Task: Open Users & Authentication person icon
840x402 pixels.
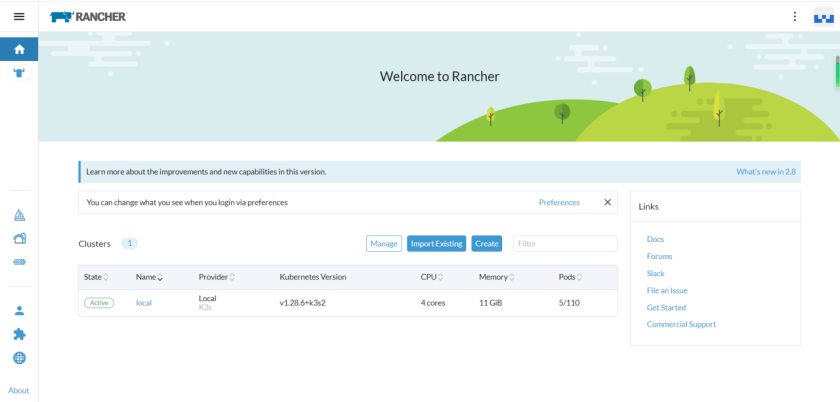Action: click(x=19, y=311)
